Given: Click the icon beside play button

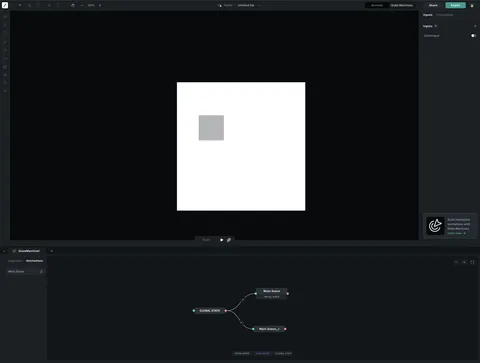Looking at the screenshot, I should (x=229, y=240).
